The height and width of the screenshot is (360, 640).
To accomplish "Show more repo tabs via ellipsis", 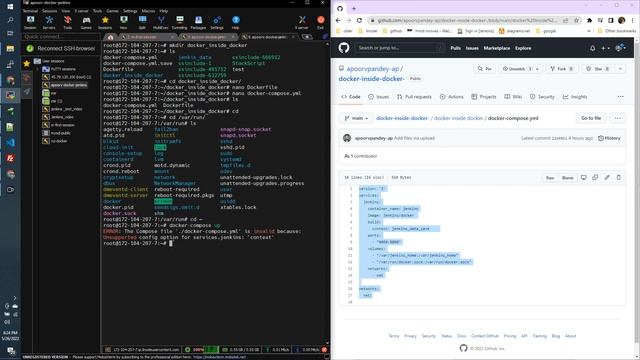I will tap(620, 97).
